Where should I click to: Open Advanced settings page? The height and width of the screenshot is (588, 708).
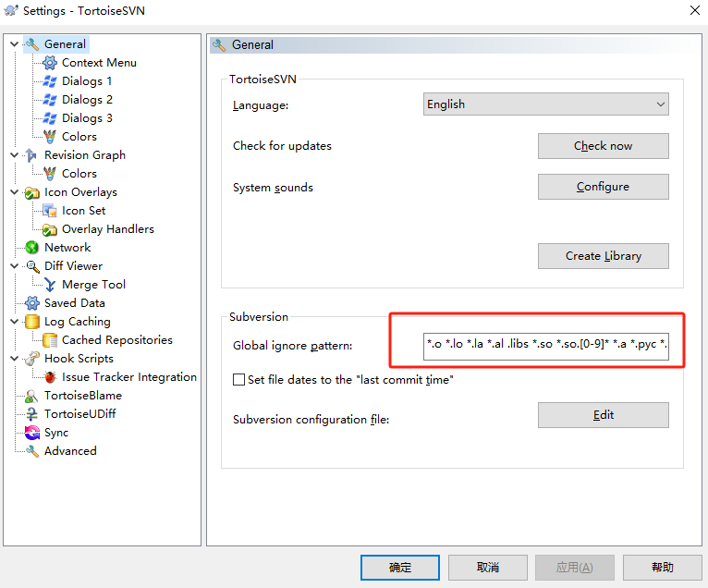coord(70,451)
